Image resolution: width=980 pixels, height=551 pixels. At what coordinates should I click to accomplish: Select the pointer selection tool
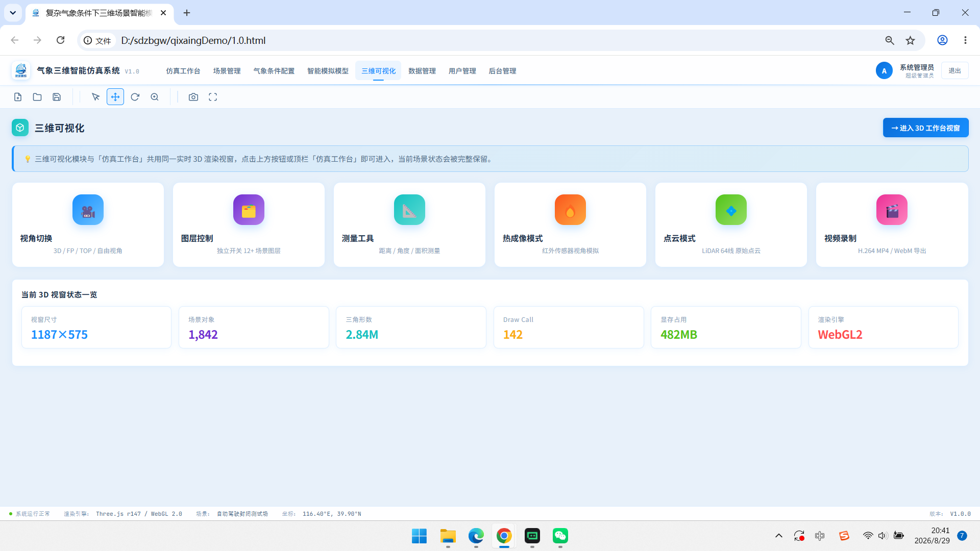95,97
